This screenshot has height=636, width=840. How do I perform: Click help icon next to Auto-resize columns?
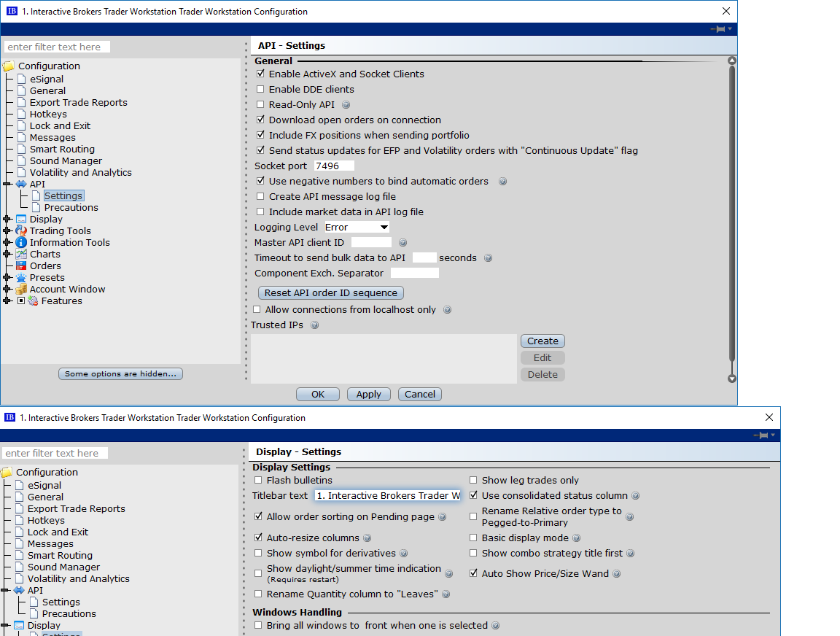point(367,538)
